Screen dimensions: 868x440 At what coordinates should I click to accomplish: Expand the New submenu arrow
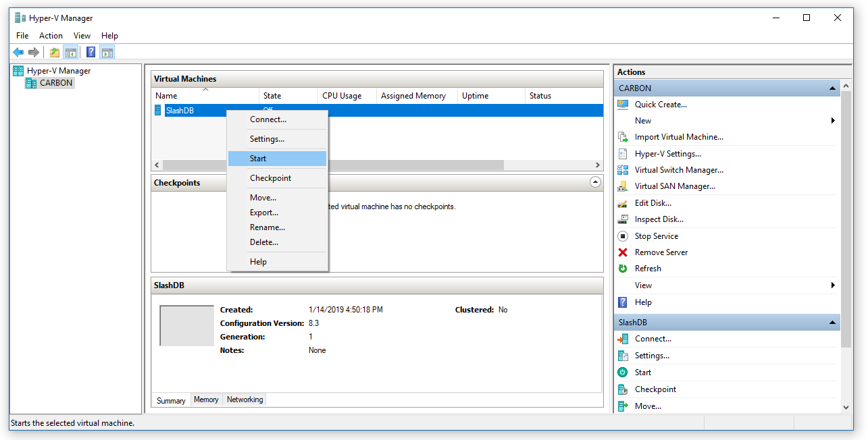[x=833, y=121]
